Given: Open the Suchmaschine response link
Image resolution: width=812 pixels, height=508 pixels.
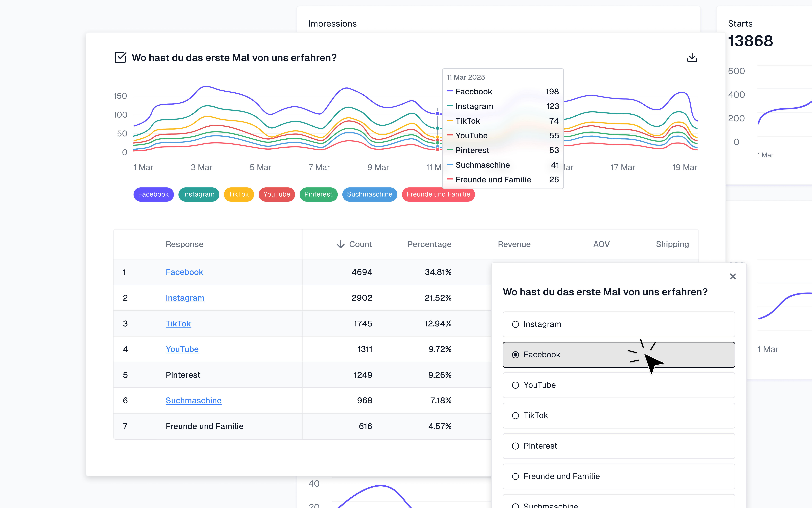Looking at the screenshot, I should [x=193, y=400].
